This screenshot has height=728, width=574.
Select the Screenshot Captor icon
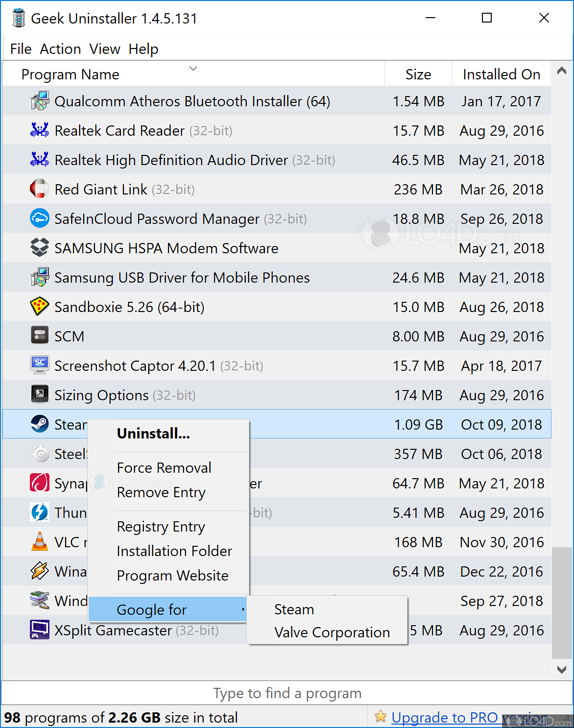pyautogui.click(x=40, y=365)
